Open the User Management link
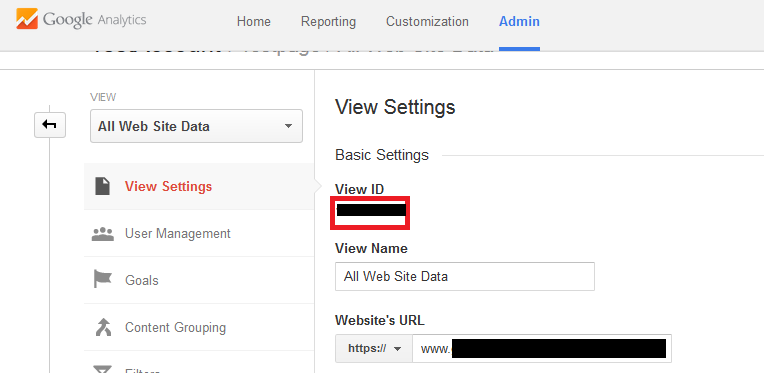Viewport: 764px width, 373px height. click(178, 234)
